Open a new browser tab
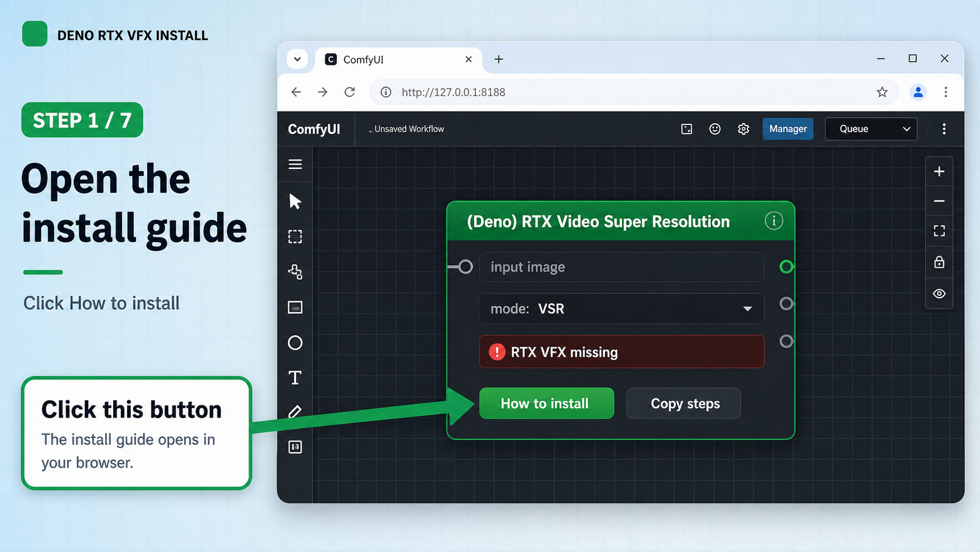 point(499,59)
